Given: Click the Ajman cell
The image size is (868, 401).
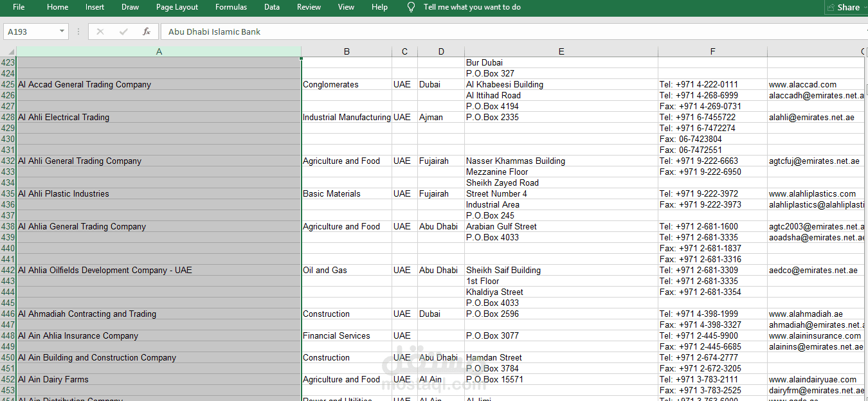Looking at the screenshot, I should (441, 117).
